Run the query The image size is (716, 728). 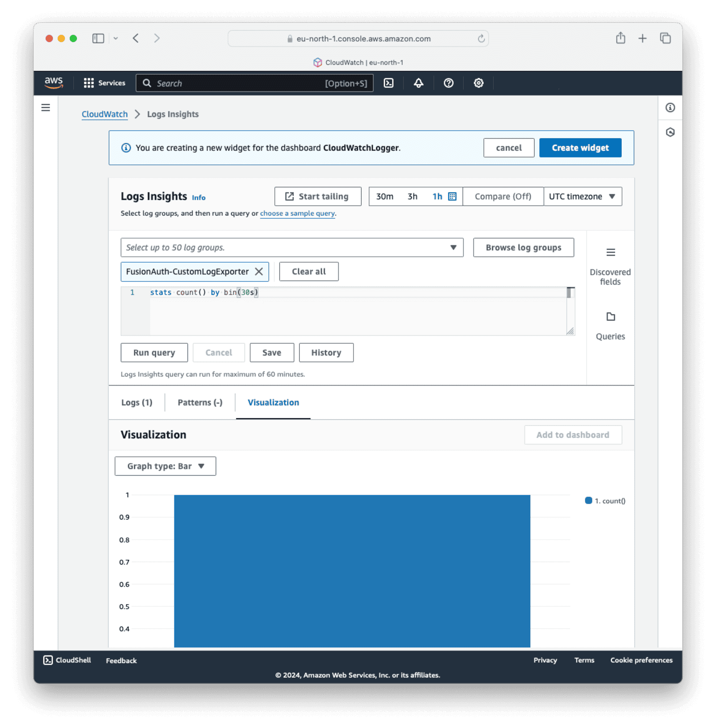(154, 353)
